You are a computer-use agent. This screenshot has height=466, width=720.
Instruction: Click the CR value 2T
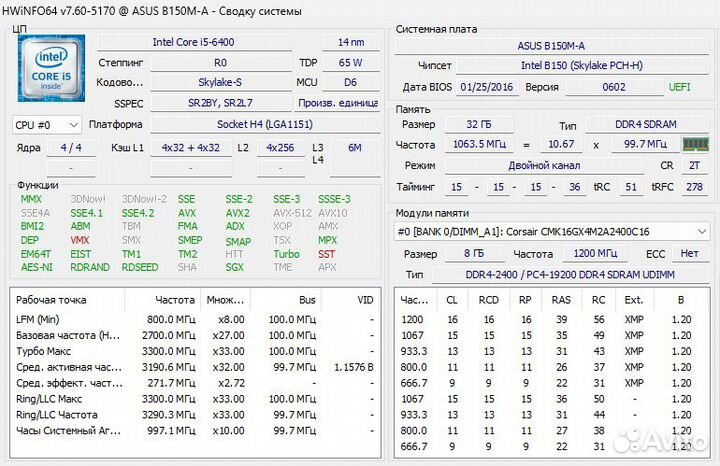point(695,165)
